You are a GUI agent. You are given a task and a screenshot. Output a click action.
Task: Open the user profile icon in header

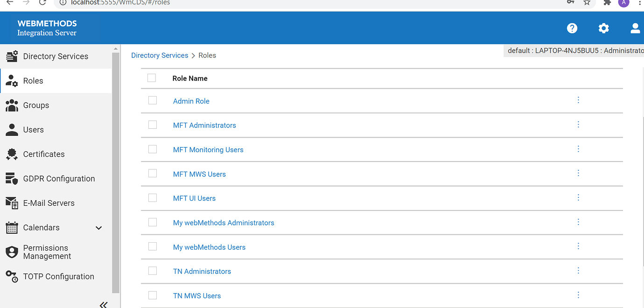(x=635, y=28)
